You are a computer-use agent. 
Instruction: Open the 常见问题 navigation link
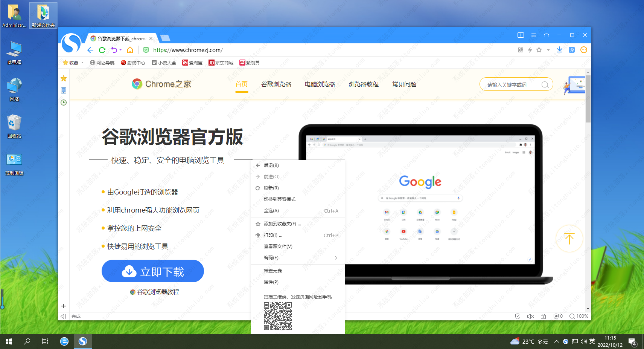point(404,84)
